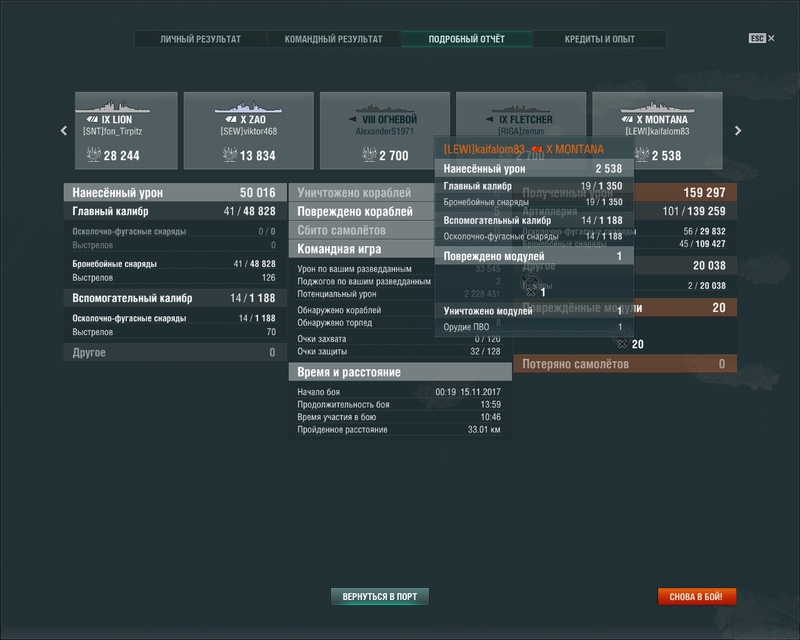Screen dimensions: 800x640
Task: Click the Командная игра header
Action: (362, 249)
